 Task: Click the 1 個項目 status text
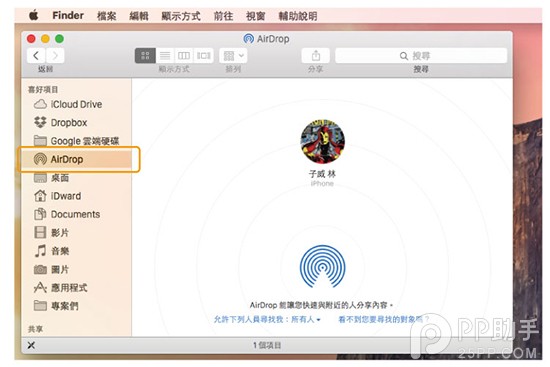click(267, 345)
